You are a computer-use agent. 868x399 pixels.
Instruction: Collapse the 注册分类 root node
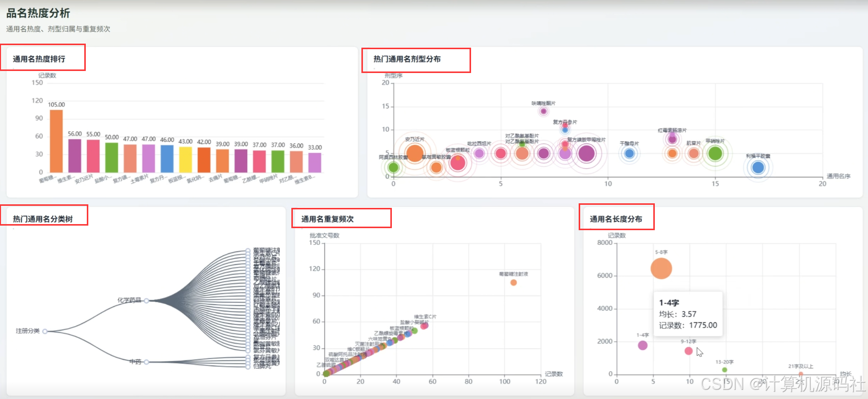(45, 332)
